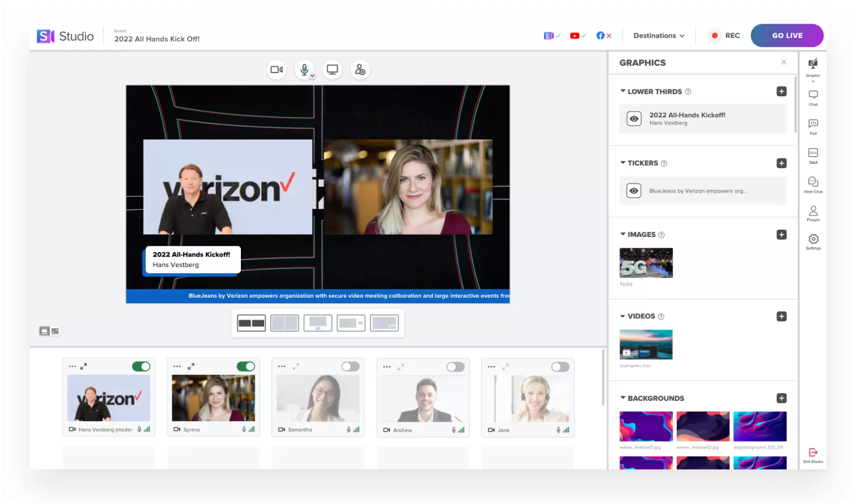Click the microphone icon above the preview
Screen dimensions: 857x504
coord(304,69)
